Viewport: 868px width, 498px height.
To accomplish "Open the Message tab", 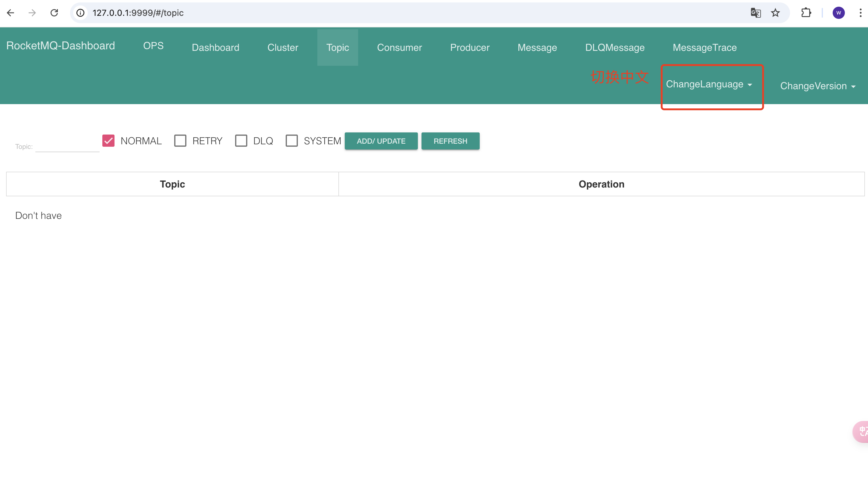I will click(x=537, y=47).
